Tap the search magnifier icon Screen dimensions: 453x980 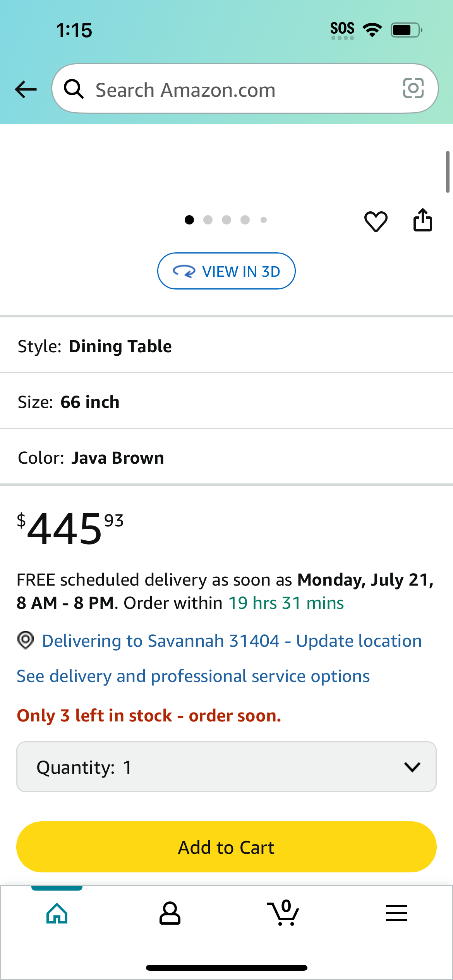click(74, 89)
